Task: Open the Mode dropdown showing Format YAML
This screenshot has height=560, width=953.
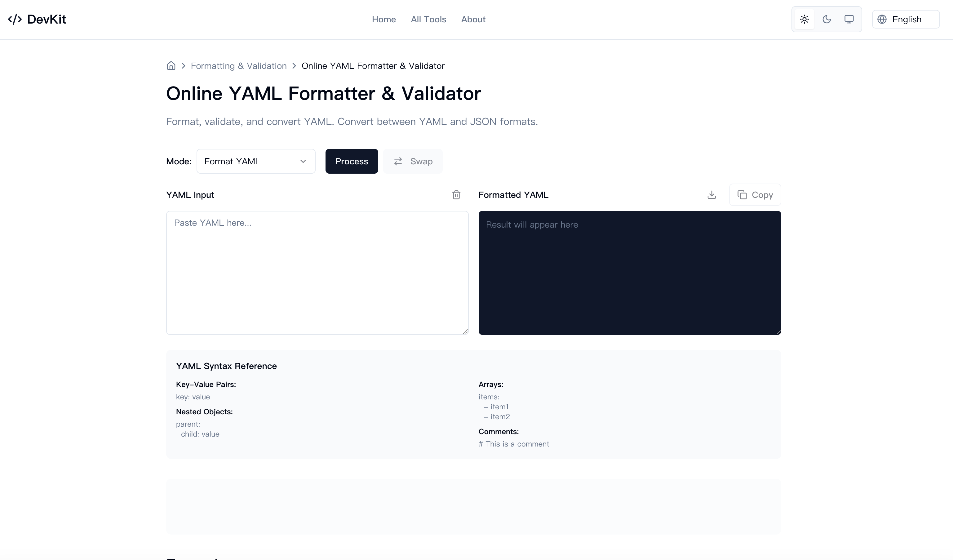Action: coord(256,161)
